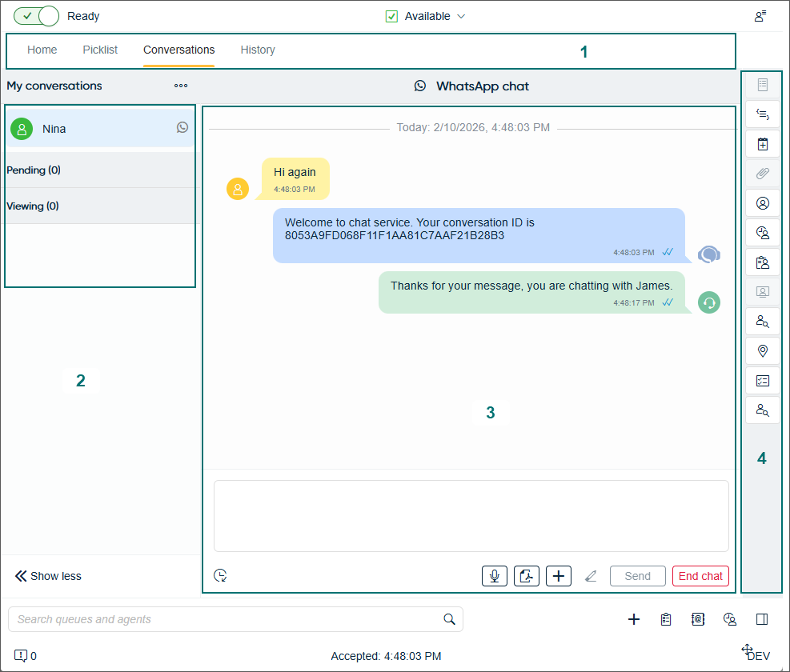Click the green agent headset avatar

pyautogui.click(x=709, y=302)
